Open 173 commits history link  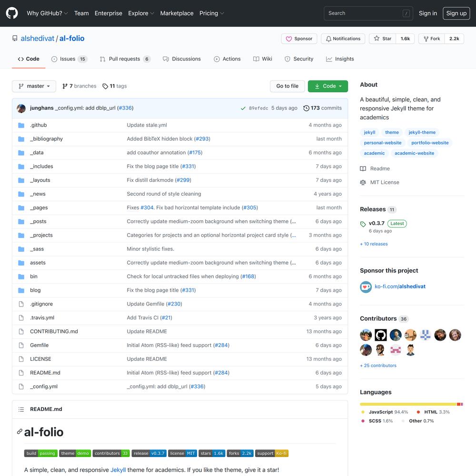(322, 108)
